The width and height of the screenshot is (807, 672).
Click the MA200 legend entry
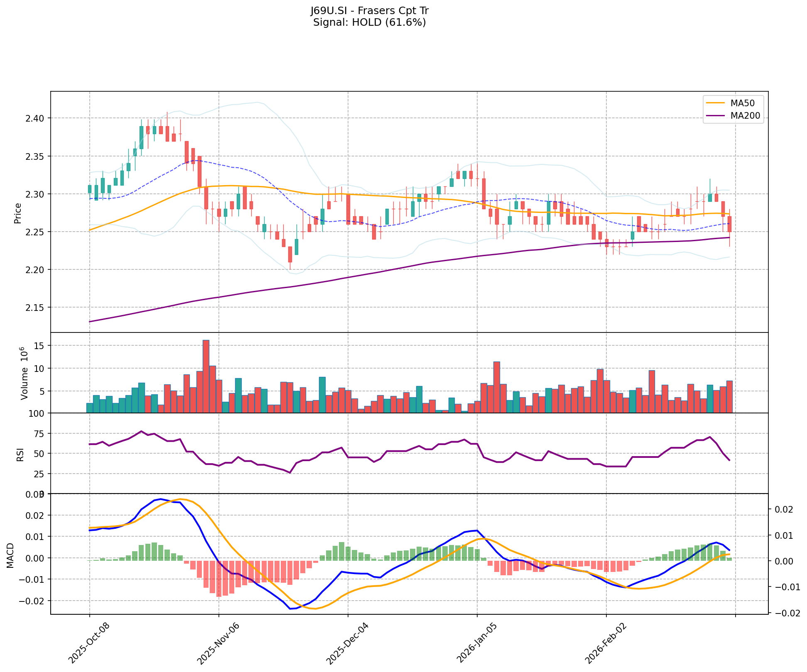(745, 116)
